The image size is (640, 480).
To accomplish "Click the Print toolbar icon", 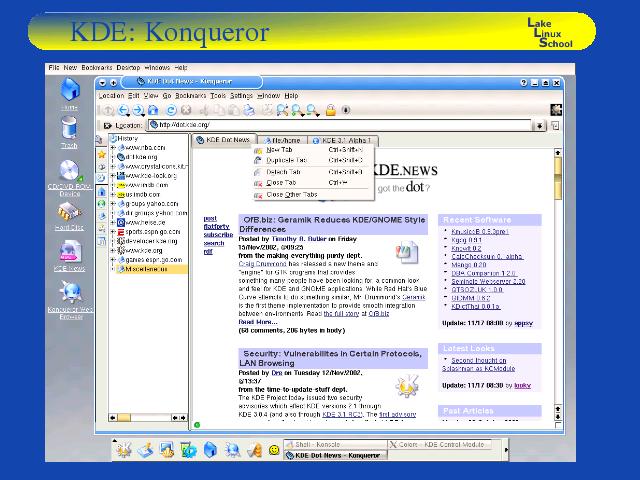I will pos(249,110).
